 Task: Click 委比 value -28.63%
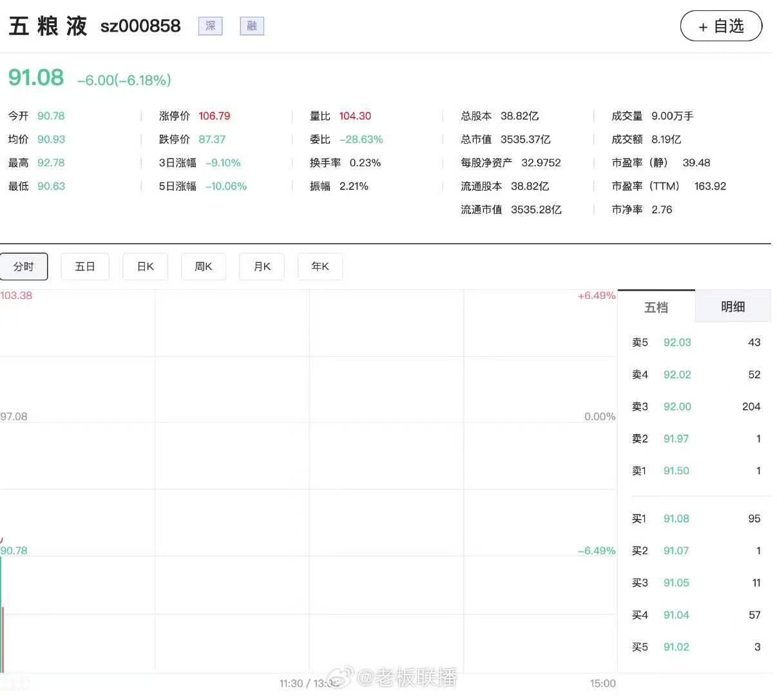point(361,139)
